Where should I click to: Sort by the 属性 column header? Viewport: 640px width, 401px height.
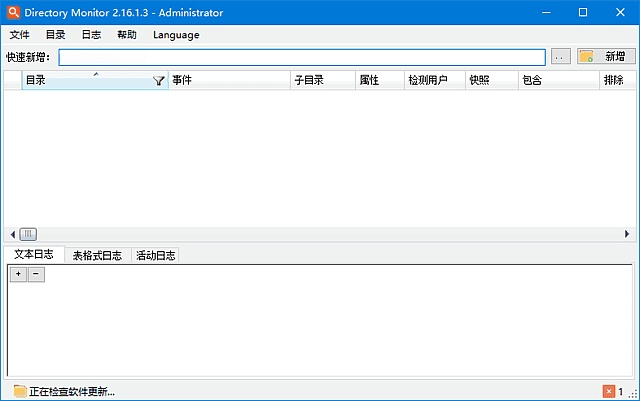pos(380,80)
